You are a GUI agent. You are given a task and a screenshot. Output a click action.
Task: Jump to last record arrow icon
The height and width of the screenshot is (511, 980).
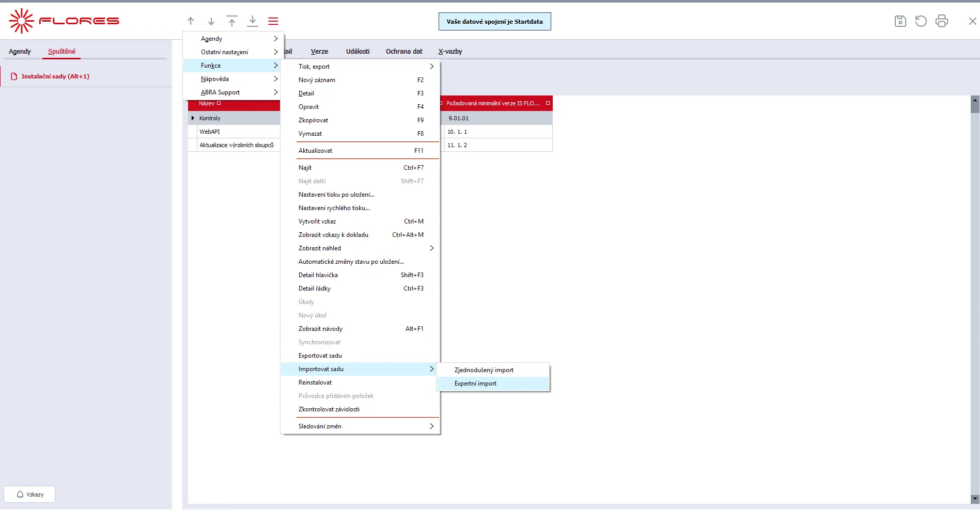tap(253, 21)
